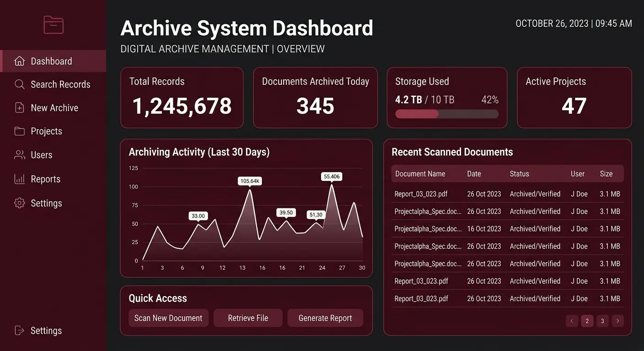The height and width of the screenshot is (351, 644).
Task: Go to previous page of scanned documents
Action: click(x=572, y=321)
